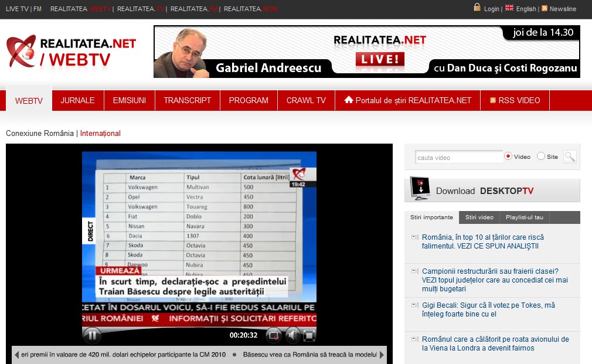Image resolution: width=592 pixels, height=364 pixels.
Task: Switch to the JURNALE tab
Action: point(78,100)
